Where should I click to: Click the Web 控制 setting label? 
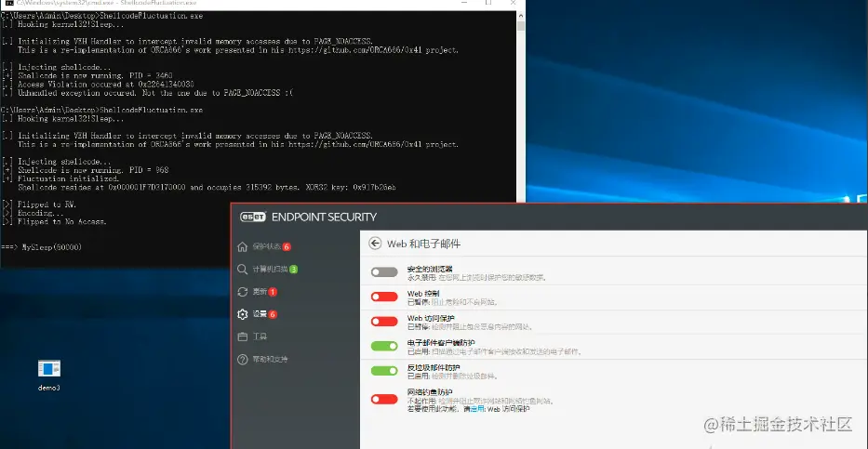(x=423, y=294)
